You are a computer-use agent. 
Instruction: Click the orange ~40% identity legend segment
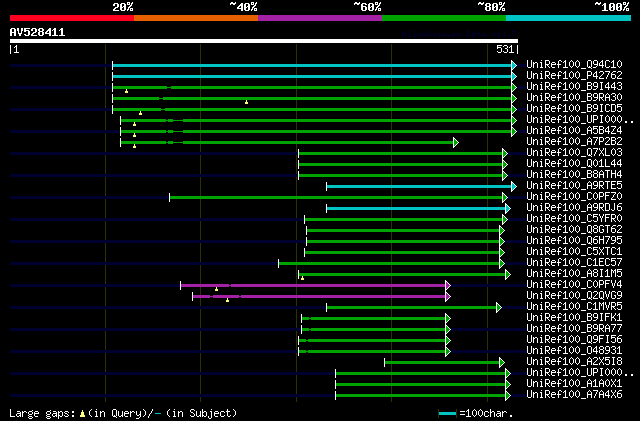pos(196,18)
